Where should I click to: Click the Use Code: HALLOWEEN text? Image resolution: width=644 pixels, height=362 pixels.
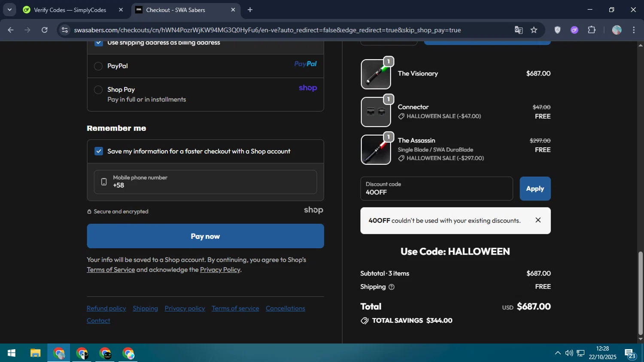[x=455, y=252]
